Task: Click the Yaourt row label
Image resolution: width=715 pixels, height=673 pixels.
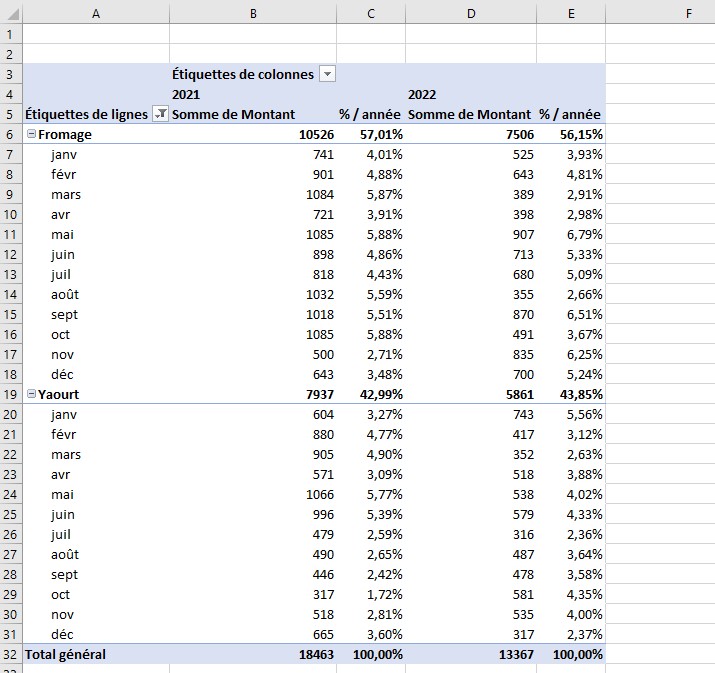Action: tap(58, 394)
